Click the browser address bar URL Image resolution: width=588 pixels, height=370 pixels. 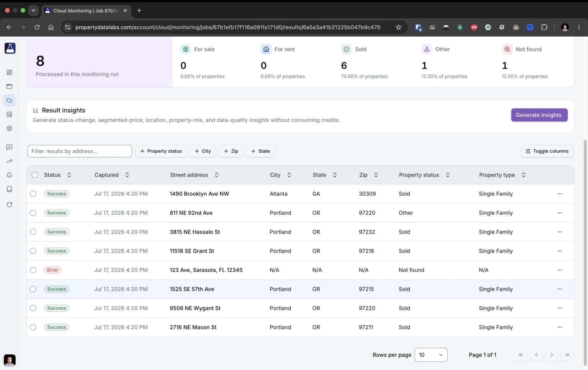click(228, 27)
